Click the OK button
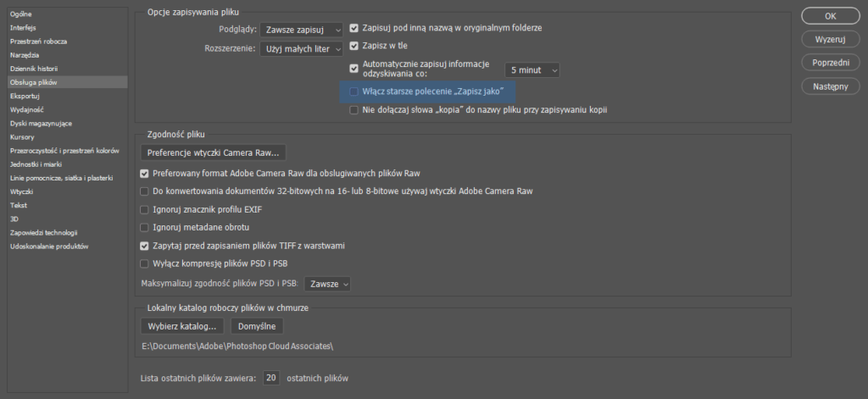Image resolution: width=868 pixels, height=399 pixels. [x=831, y=16]
